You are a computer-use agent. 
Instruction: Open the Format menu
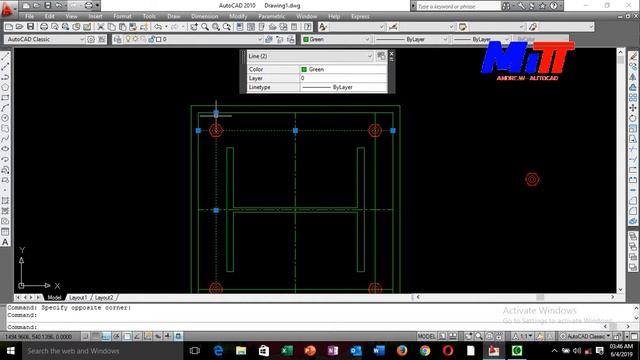tap(122, 16)
